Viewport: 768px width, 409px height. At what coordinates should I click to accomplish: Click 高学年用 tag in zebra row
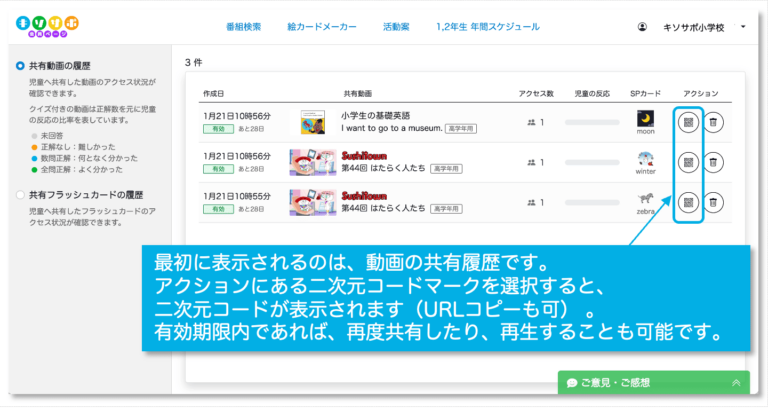click(x=446, y=209)
